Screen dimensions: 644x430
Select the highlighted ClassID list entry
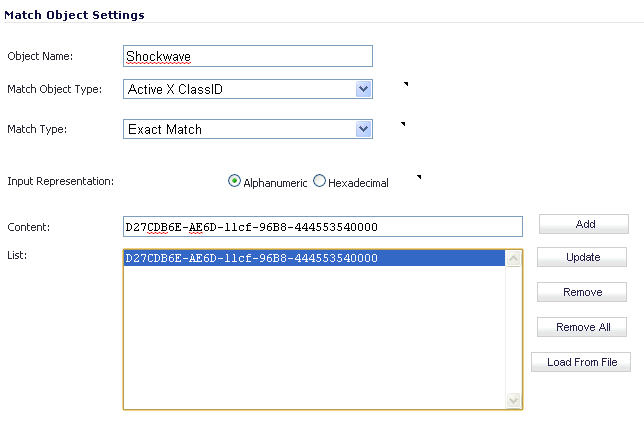pyautogui.click(x=314, y=258)
